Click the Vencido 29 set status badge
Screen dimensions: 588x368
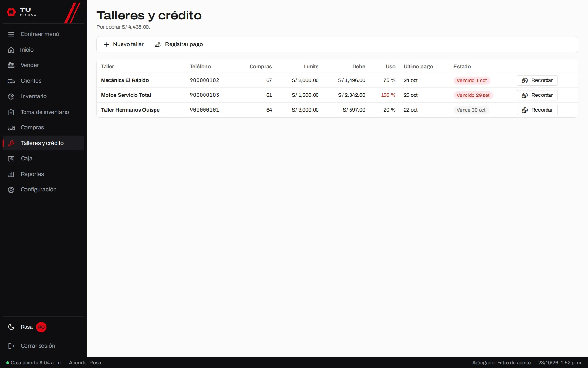pos(473,95)
